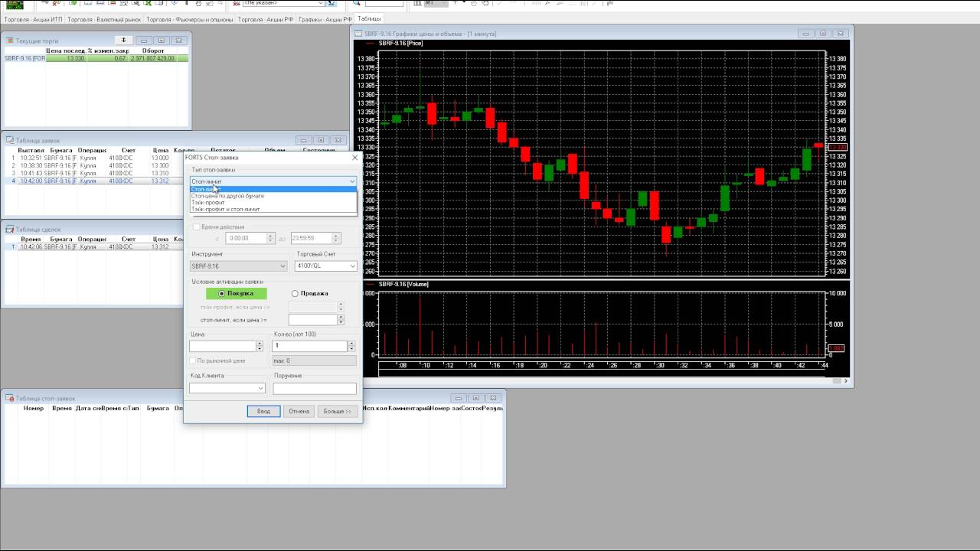Click Операция header in Таблица сделок
The width and height of the screenshot is (980, 551).
pyautogui.click(x=92, y=239)
